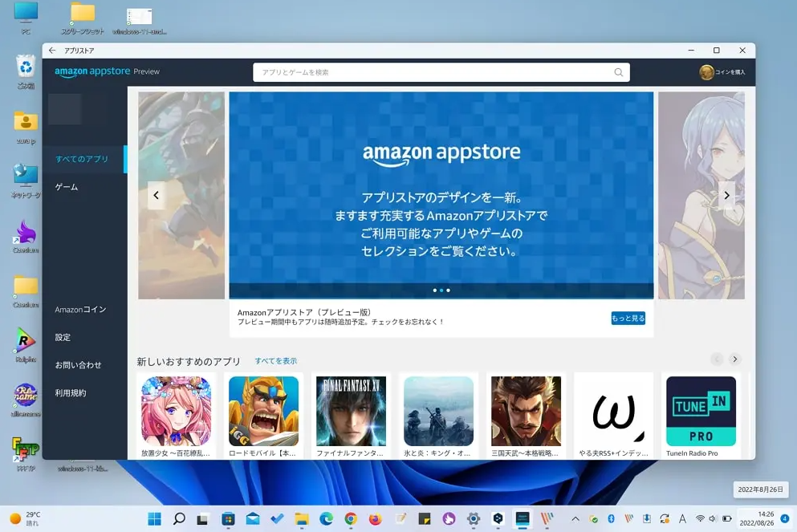Open the ロードモバイル app icon
This screenshot has width=797, height=532.
point(263,411)
